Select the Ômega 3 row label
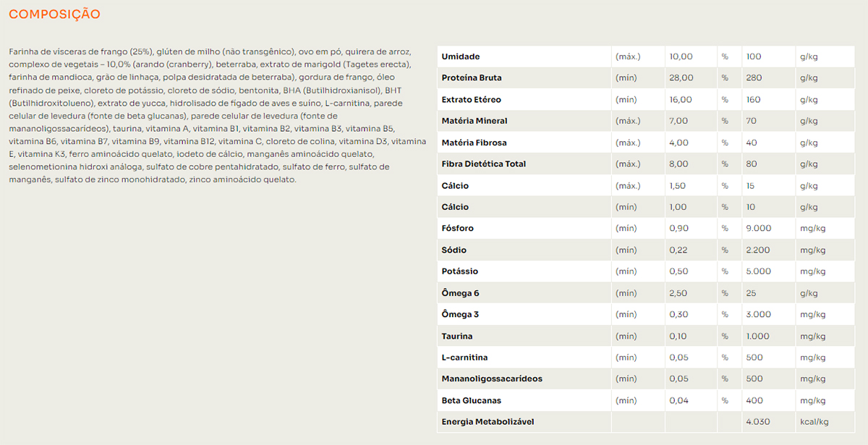Viewport: 868px width, 445px height. pos(460,315)
